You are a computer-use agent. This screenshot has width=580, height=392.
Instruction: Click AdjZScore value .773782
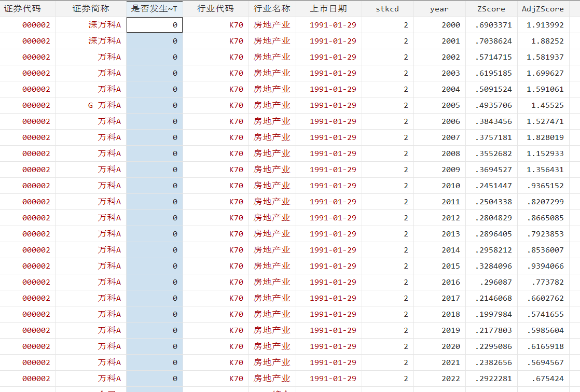click(547, 282)
